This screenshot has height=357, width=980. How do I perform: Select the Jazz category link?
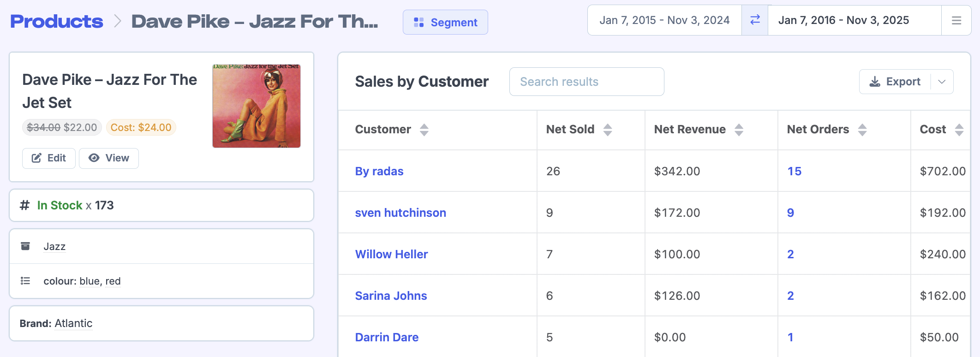pyautogui.click(x=54, y=247)
